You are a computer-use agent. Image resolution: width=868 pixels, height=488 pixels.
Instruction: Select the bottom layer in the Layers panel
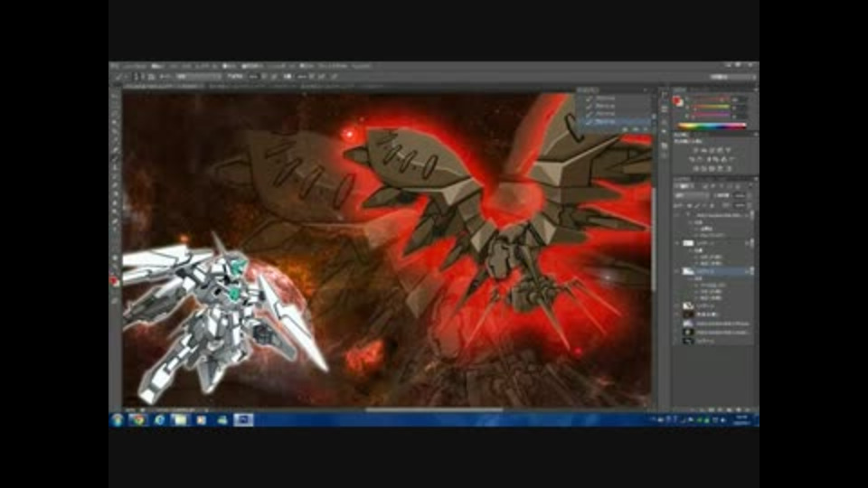[713, 342]
